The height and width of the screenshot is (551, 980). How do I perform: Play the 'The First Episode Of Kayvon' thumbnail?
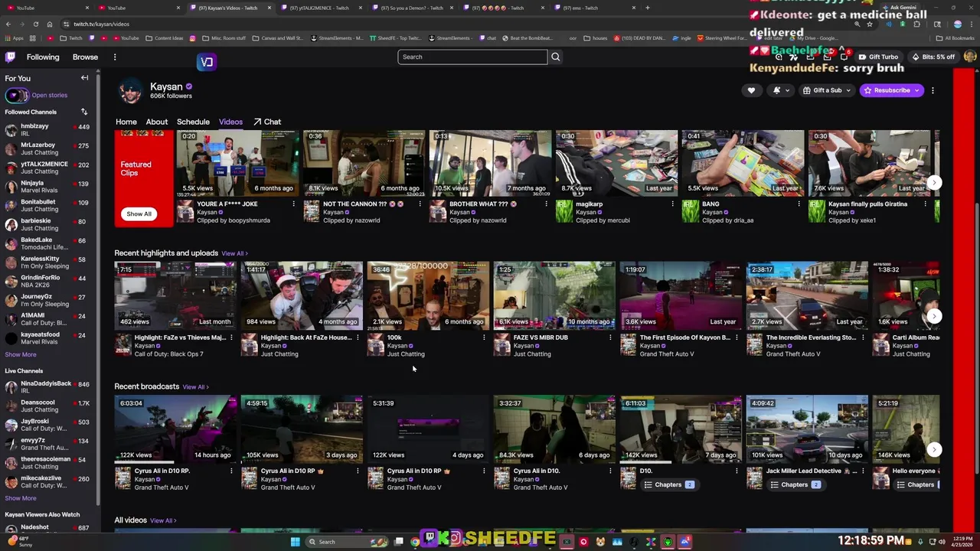[681, 295]
